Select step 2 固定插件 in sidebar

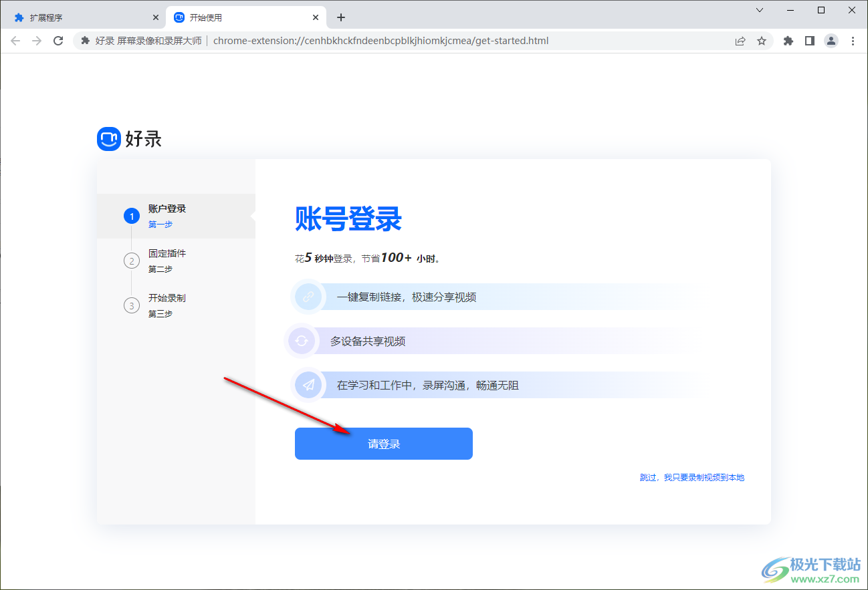pos(176,261)
